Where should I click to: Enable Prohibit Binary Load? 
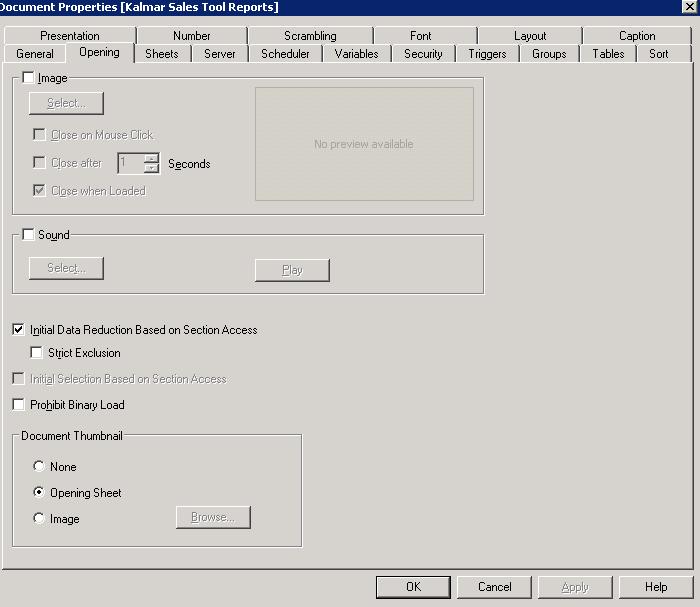(x=18, y=404)
